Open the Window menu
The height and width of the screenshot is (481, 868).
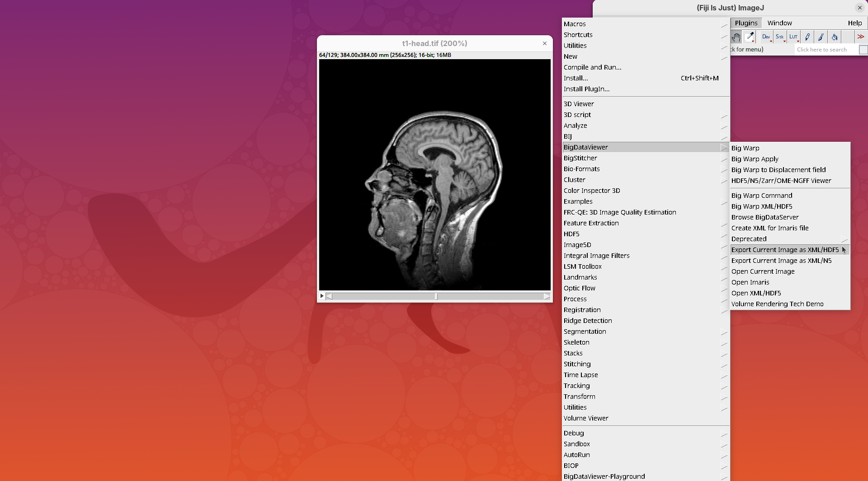[779, 23]
